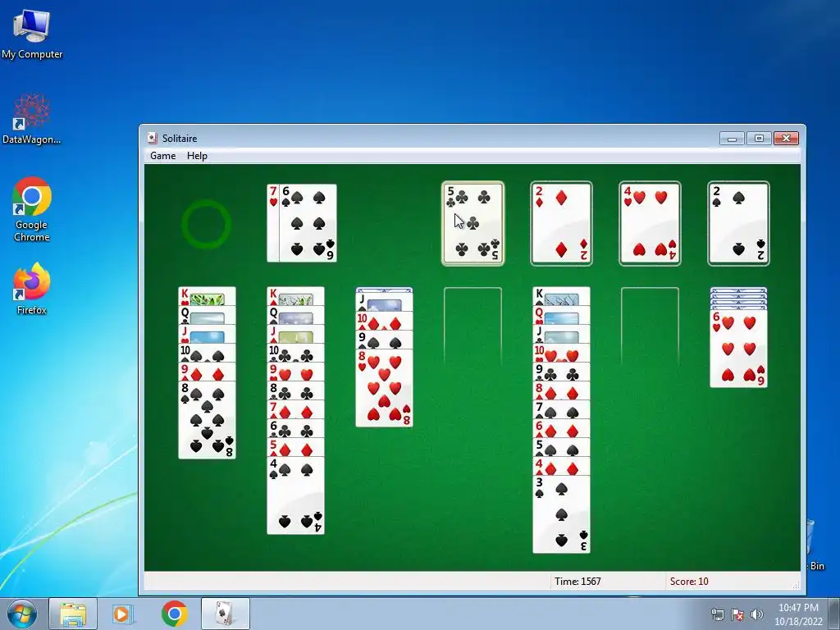
Task: Select the 8 of clubs card
Action: (295, 391)
